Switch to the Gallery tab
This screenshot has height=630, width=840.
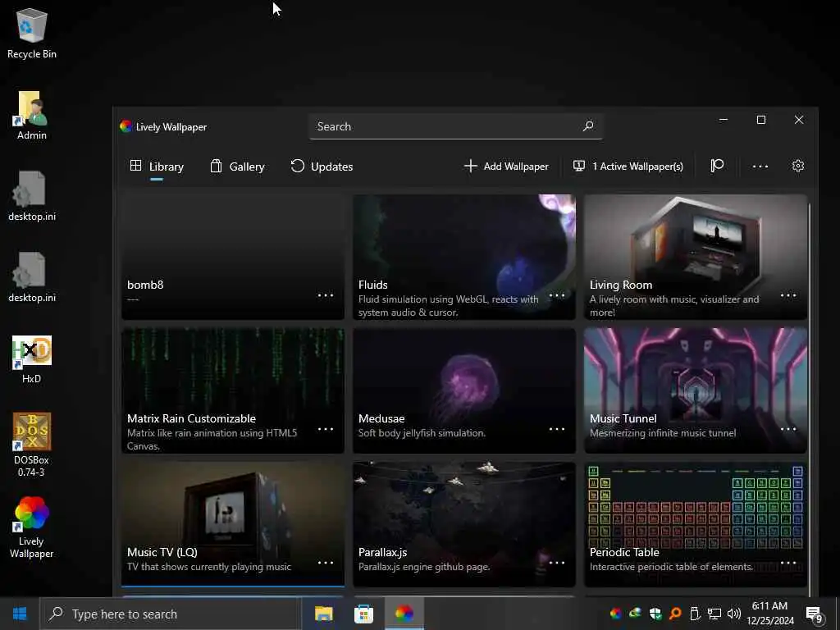237,167
